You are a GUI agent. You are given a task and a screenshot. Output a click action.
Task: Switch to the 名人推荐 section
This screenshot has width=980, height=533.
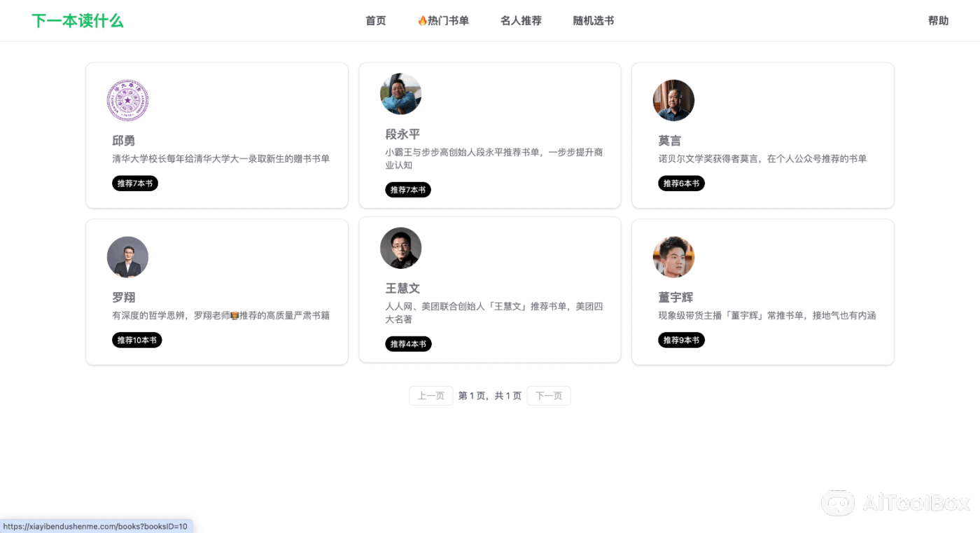pyautogui.click(x=520, y=20)
